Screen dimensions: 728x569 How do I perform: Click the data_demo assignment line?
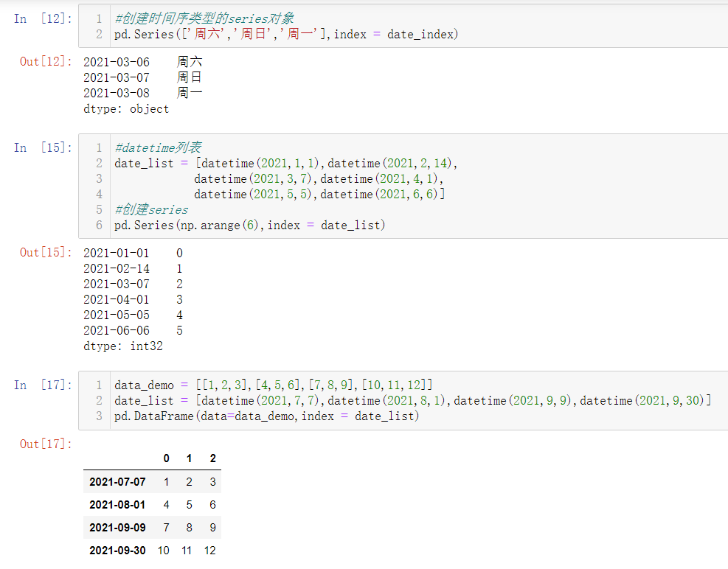[274, 385]
